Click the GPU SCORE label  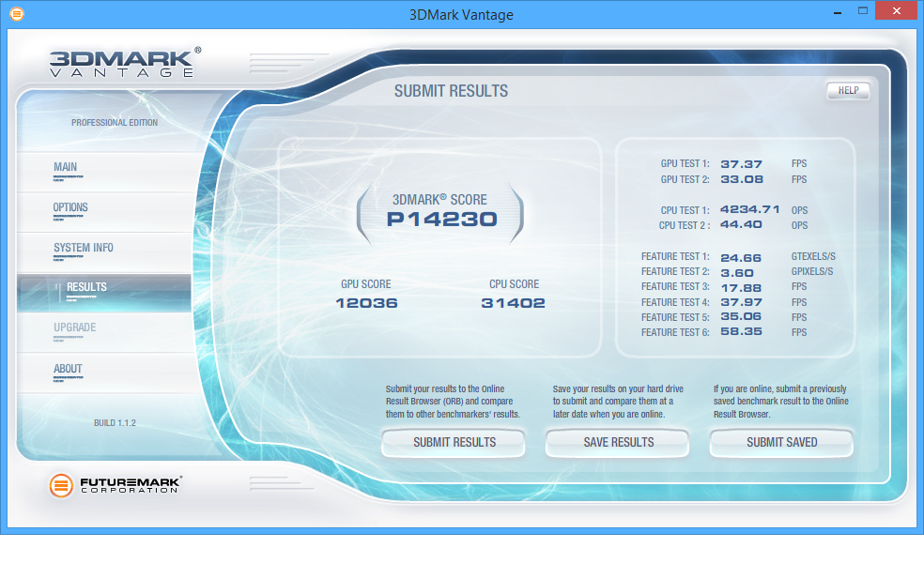tap(366, 284)
